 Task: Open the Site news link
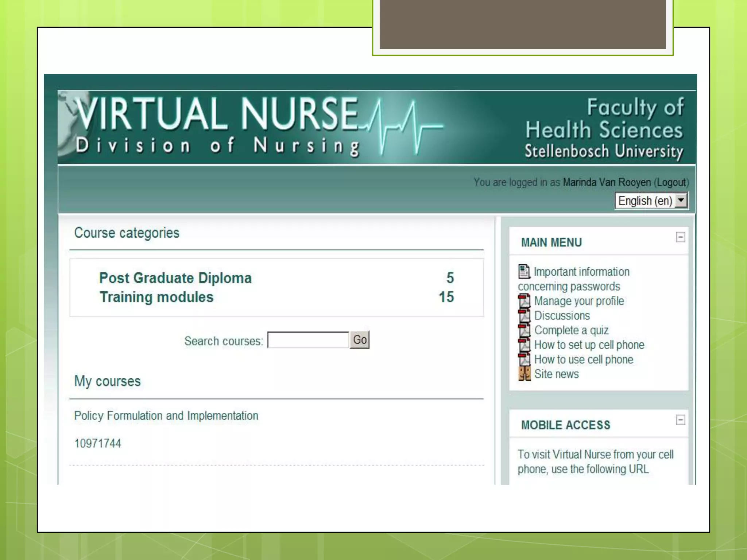pos(556,374)
